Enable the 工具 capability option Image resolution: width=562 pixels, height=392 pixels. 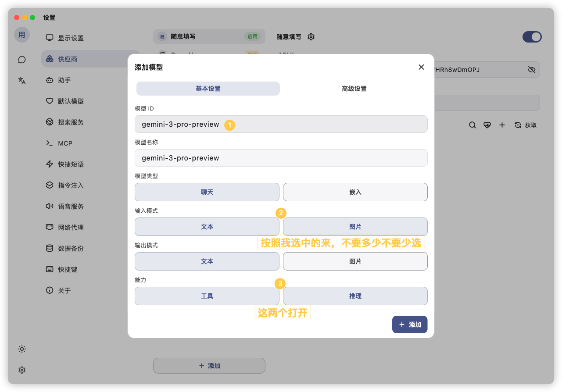tap(207, 296)
